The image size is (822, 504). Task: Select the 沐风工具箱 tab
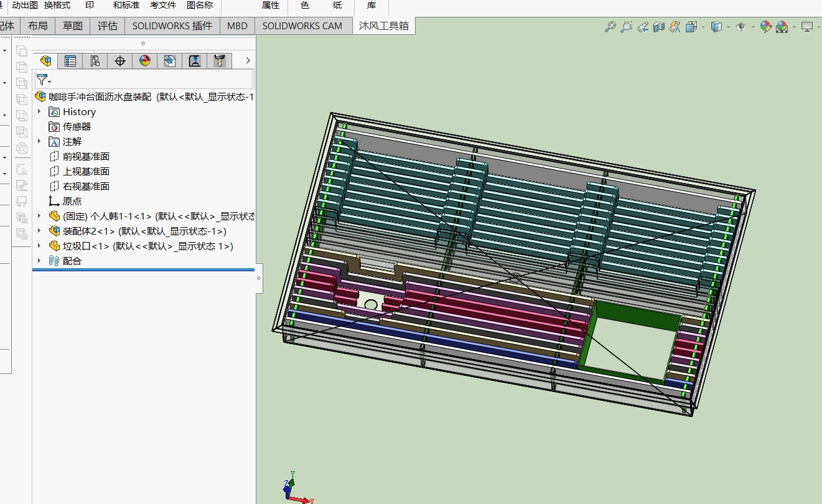[x=384, y=26]
